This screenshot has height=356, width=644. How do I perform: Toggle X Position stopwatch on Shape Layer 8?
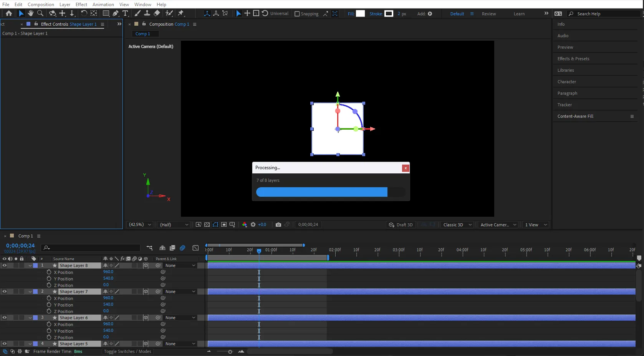[49, 272]
